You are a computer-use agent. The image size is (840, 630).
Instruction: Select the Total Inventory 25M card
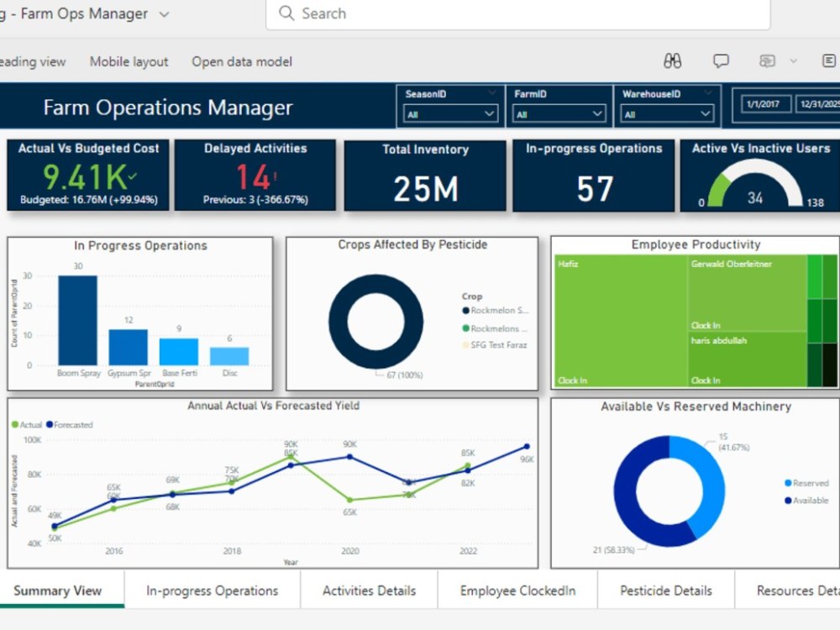(x=425, y=176)
